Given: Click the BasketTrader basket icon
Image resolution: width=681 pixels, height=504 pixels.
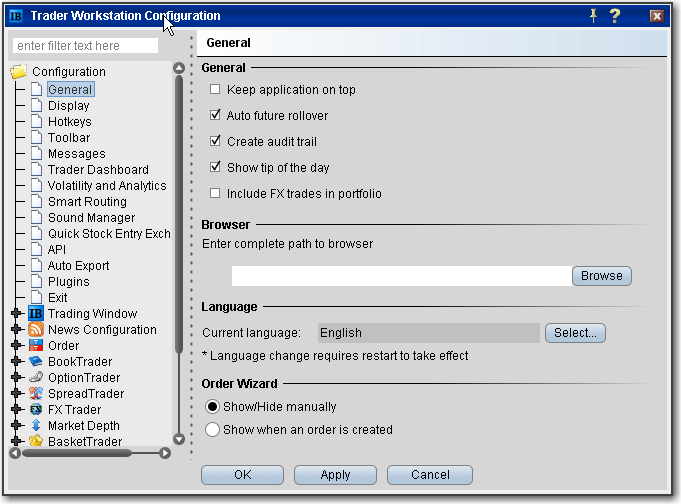Looking at the screenshot, I should (36, 441).
